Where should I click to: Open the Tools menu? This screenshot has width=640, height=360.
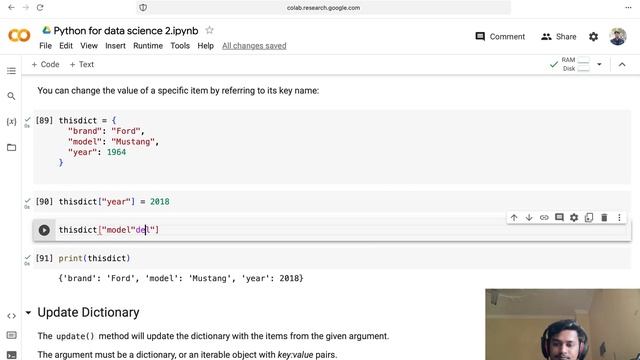point(180,46)
